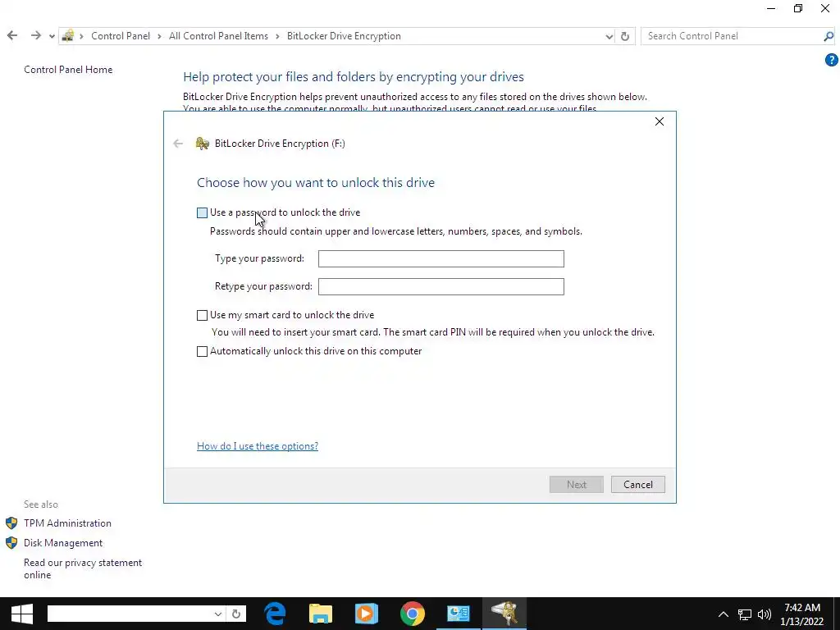Click the forward navigation arrow
This screenshot has height=630, width=840.
point(36,36)
